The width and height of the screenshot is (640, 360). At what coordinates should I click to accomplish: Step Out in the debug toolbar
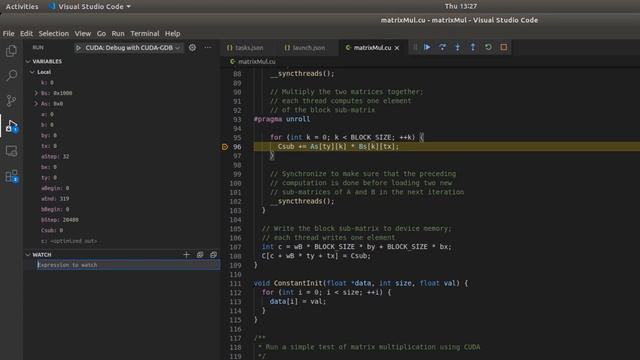pos(473,47)
